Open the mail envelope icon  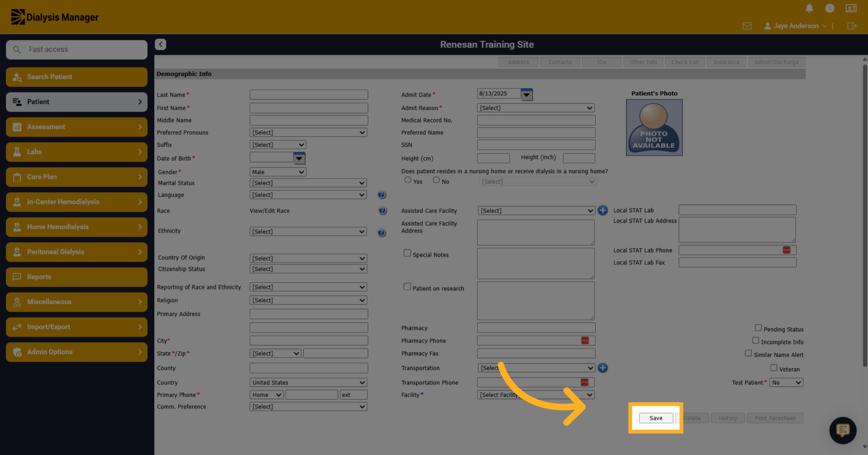point(747,26)
